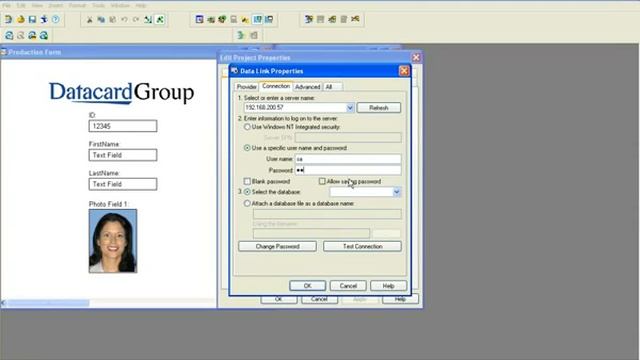Click the Change Password button

tap(278, 247)
